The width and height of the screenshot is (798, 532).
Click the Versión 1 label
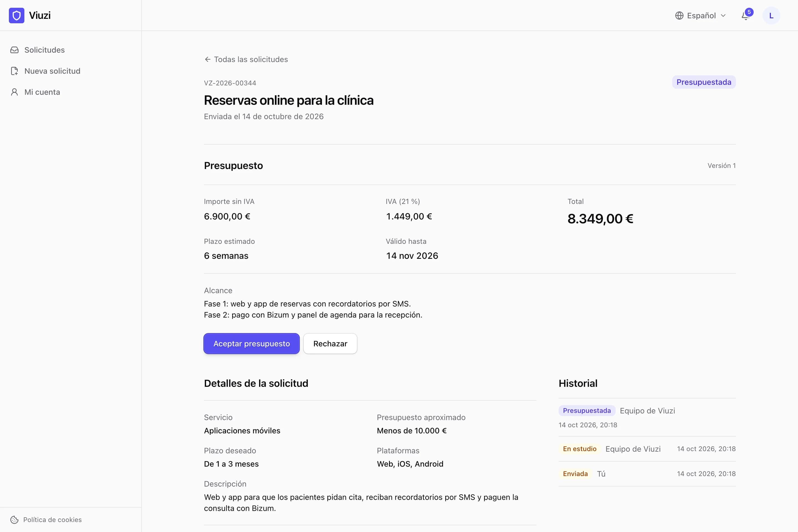[721, 166]
